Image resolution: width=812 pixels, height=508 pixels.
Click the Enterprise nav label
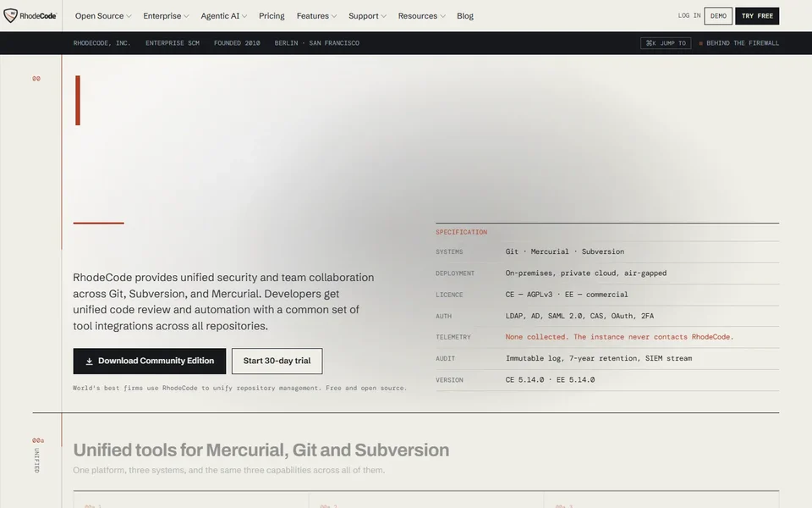point(162,16)
